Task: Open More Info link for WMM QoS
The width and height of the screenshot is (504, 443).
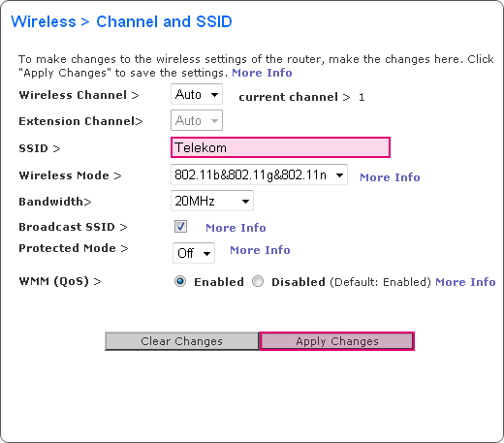Action: pyautogui.click(x=465, y=282)
